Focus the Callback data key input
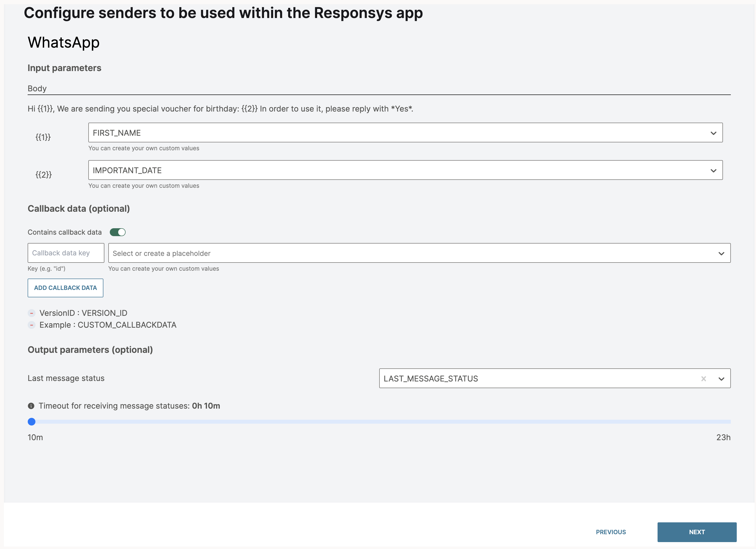 click(66, 253)
